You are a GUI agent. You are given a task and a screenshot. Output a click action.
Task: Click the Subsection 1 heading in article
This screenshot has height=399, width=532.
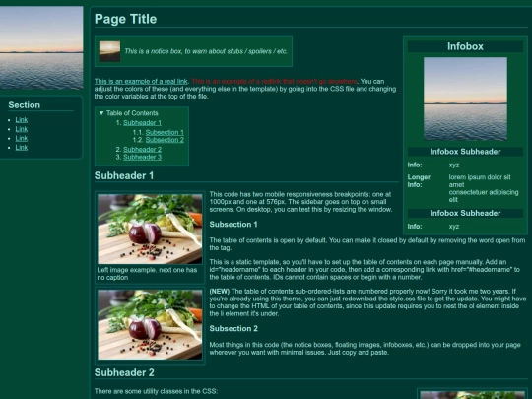[233, 225]
